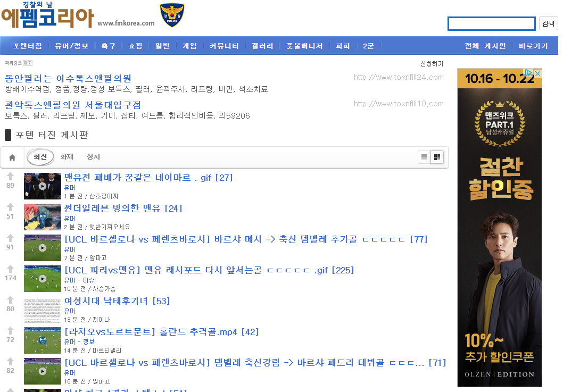The height and width of the screenshot is (392, 580).
Task: Open the 썬더일레븐 anime thumbnail
Action: click(x=43, y=217)
